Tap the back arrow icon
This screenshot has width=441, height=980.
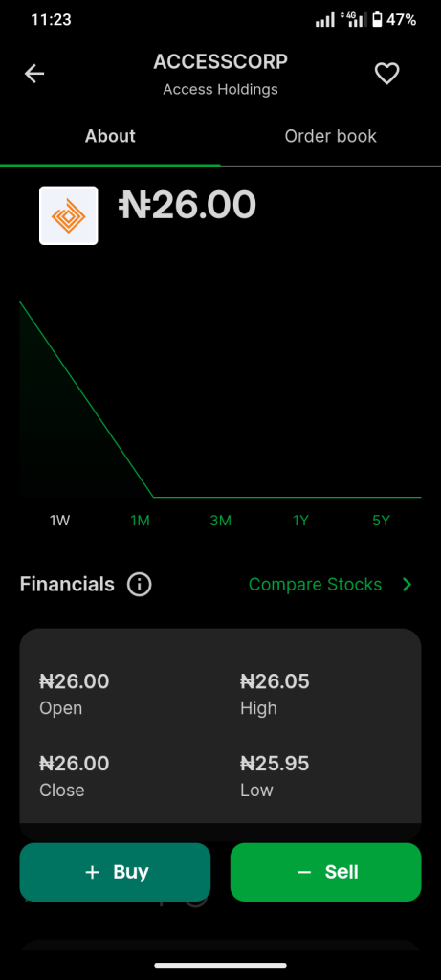tap(34, 74)
